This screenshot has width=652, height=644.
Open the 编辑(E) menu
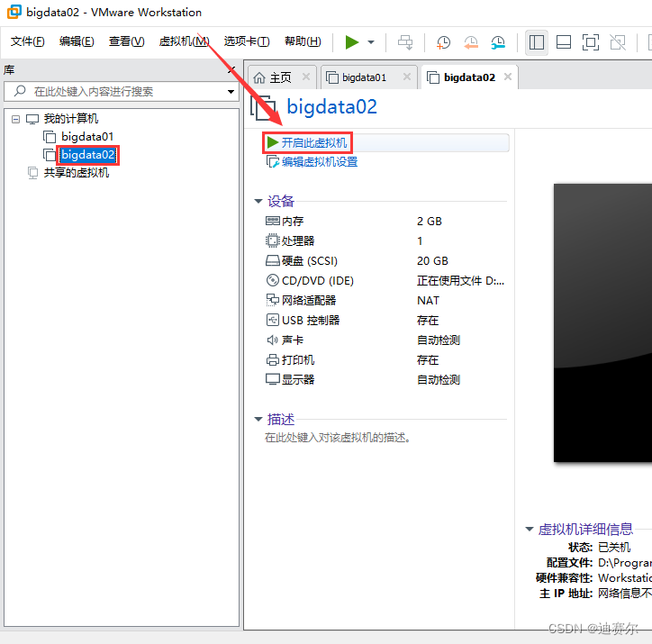(x=77, y=41)
